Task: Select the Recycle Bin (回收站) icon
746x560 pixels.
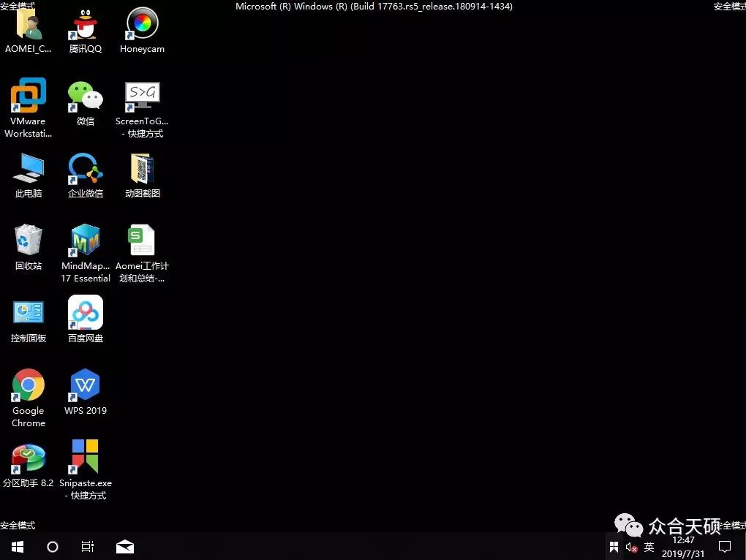Action: pos(28,240)
